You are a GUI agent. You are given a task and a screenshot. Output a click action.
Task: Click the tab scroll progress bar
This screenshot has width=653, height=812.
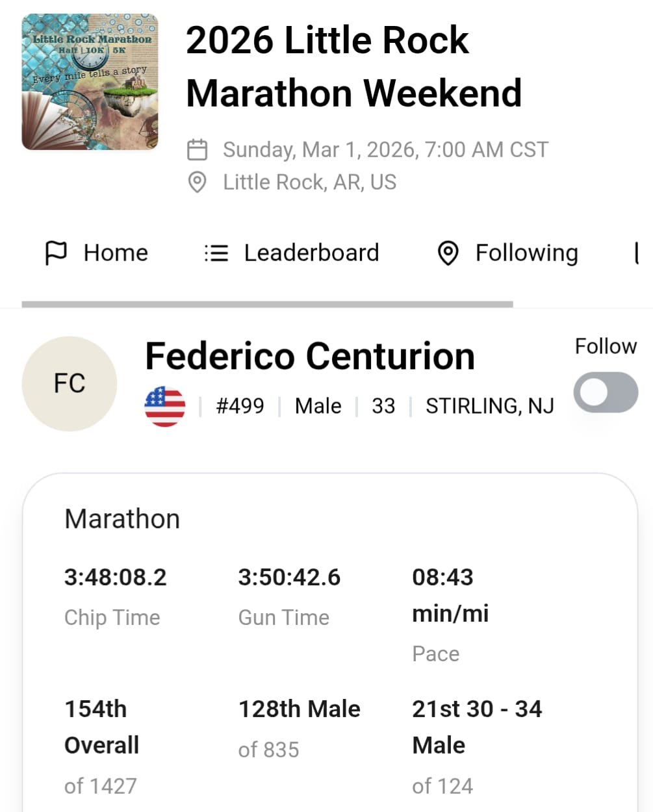267,304
